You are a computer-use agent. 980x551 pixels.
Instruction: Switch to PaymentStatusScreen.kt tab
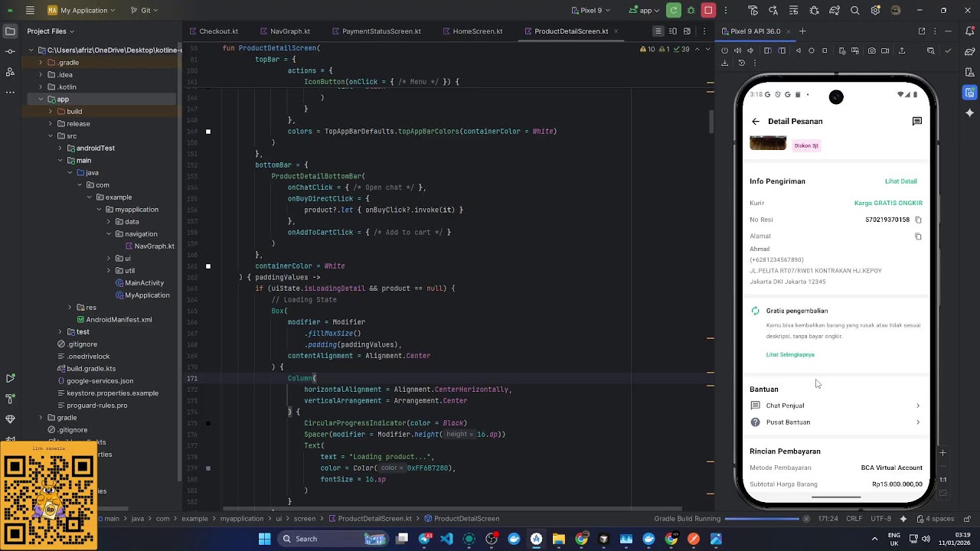coord(376,31)
